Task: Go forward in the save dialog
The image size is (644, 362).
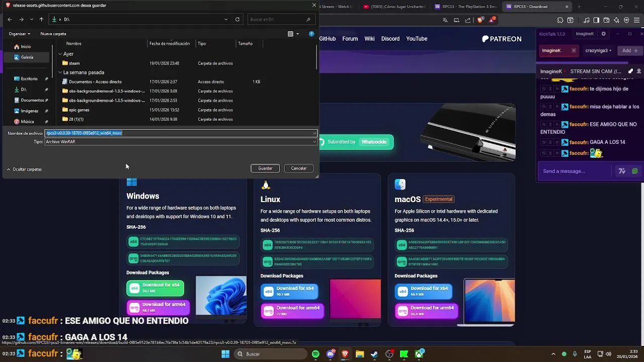Action: click(21, 20)
